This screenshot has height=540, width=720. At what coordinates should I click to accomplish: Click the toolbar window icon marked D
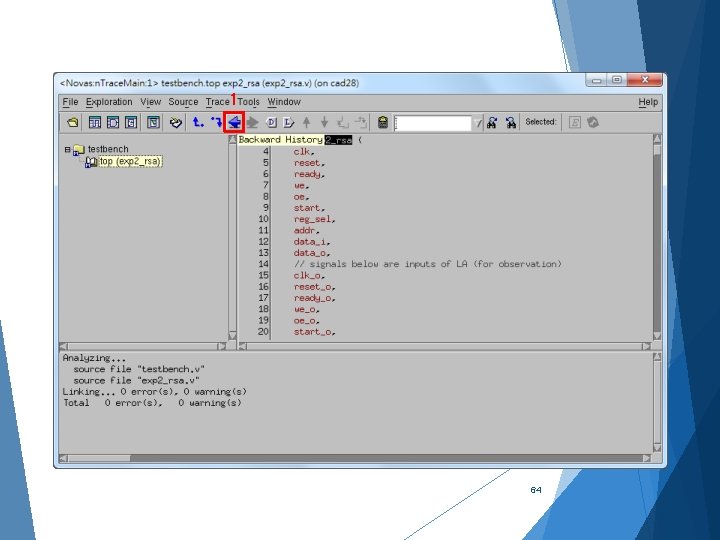(113, 123)
